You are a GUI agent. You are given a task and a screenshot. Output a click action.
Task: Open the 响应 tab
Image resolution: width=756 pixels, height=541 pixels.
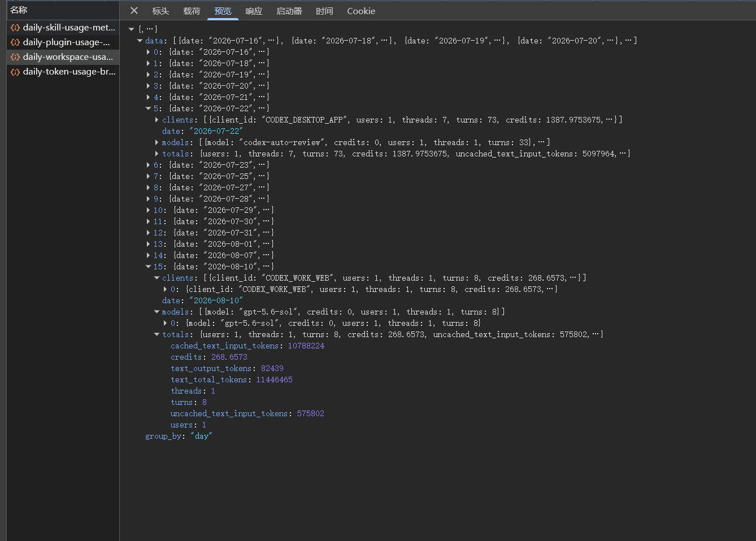254,11
